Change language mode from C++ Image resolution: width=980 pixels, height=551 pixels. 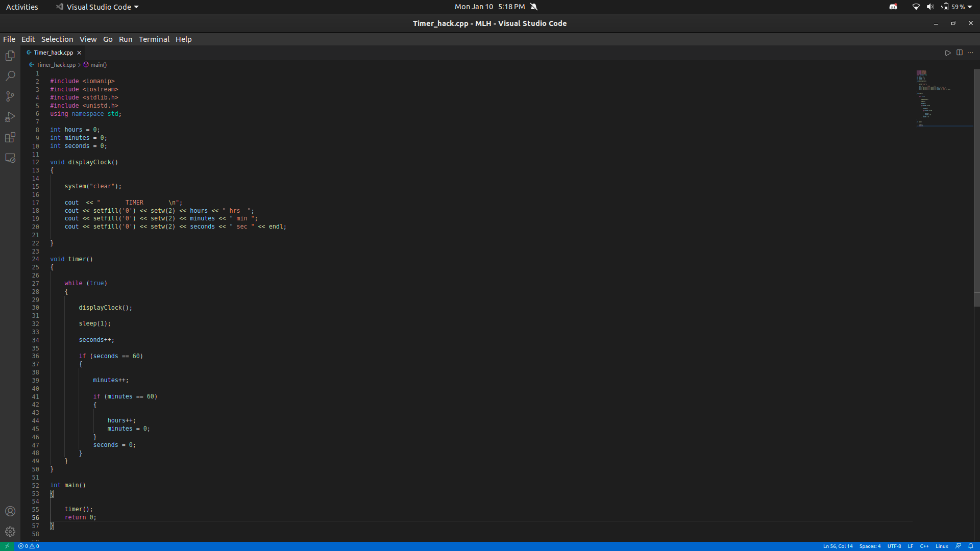click(924, 546)
